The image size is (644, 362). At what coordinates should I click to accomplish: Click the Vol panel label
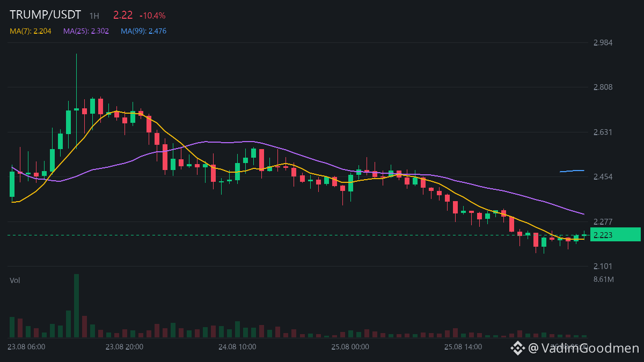coord(15,280)
